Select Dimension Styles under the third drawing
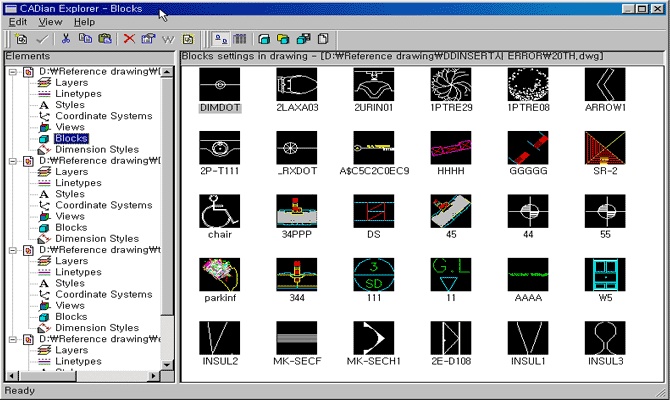The image size is (670, 400). (97, 328)
